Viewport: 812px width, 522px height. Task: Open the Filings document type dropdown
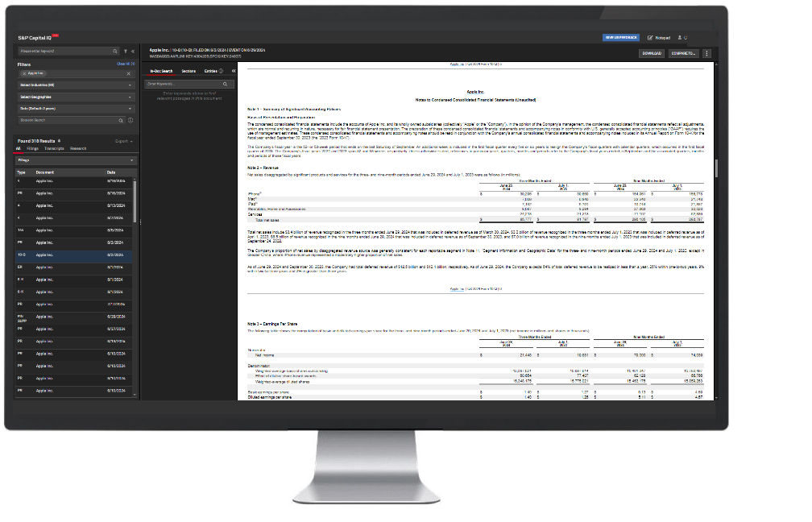76,160
